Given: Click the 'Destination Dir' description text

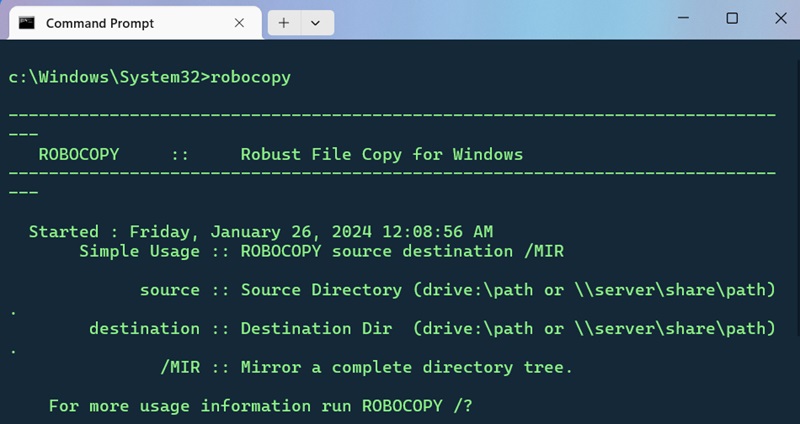Looking at the screenshot, I should (x=316, y=329).
